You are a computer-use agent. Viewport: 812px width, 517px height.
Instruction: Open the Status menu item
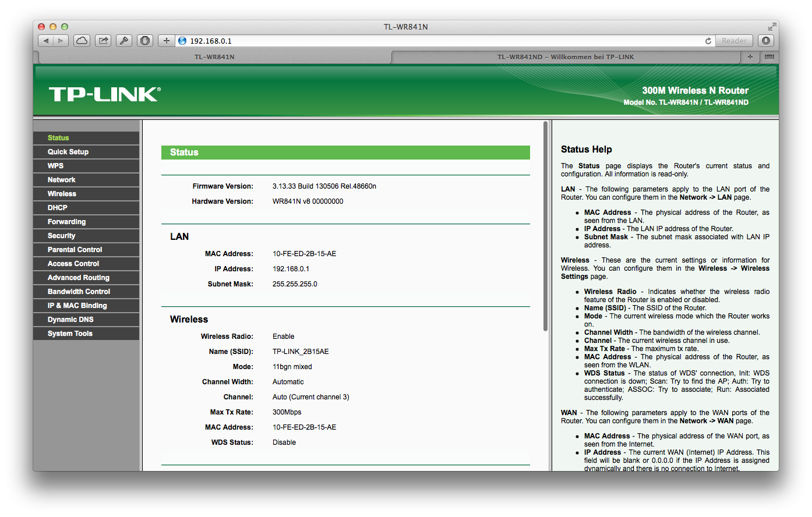[x=86, y=138]
